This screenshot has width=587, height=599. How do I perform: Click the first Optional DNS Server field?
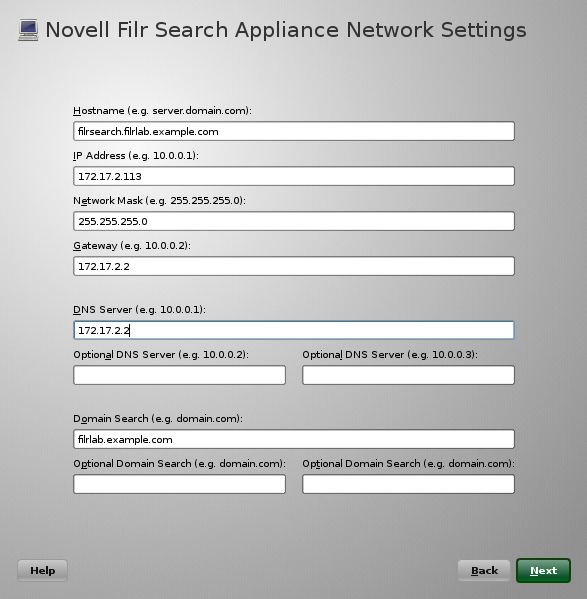coord(179,375)
